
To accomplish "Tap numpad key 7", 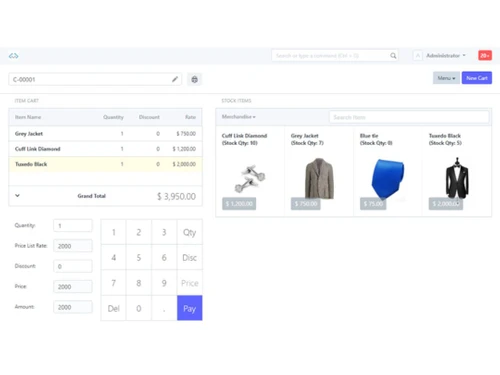I will (114, 283).
